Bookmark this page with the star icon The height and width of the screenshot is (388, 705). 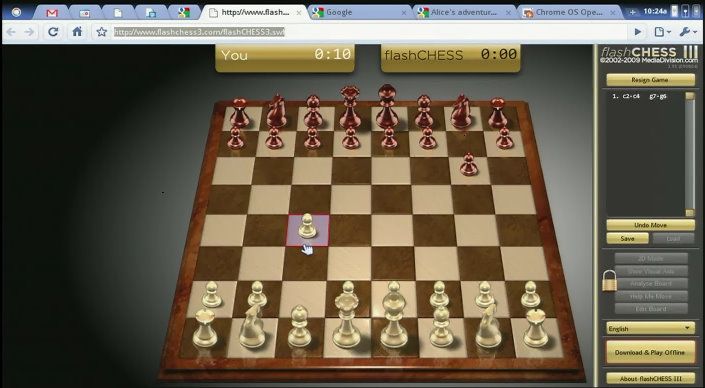(x=102, y=32)
